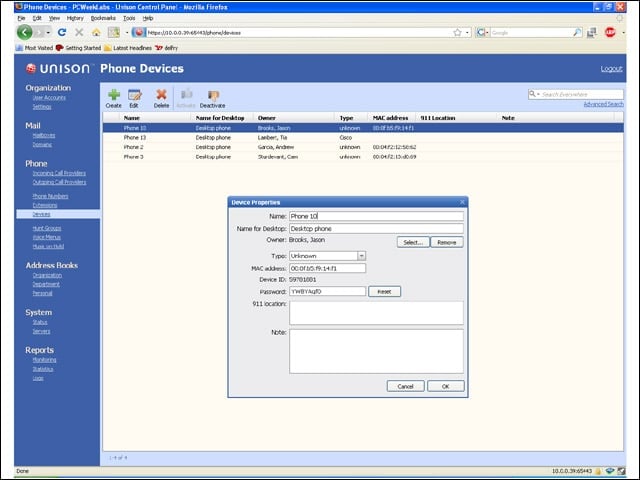Open the Advanced Search link
The width and height of the screenshot is (640, 480).
603,104
